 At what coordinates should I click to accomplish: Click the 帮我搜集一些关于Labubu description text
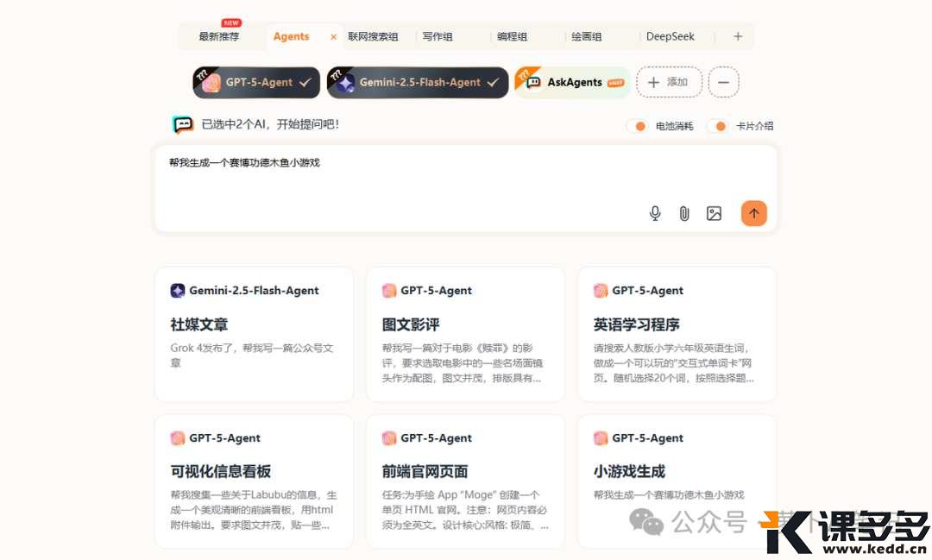coord(254,510)
